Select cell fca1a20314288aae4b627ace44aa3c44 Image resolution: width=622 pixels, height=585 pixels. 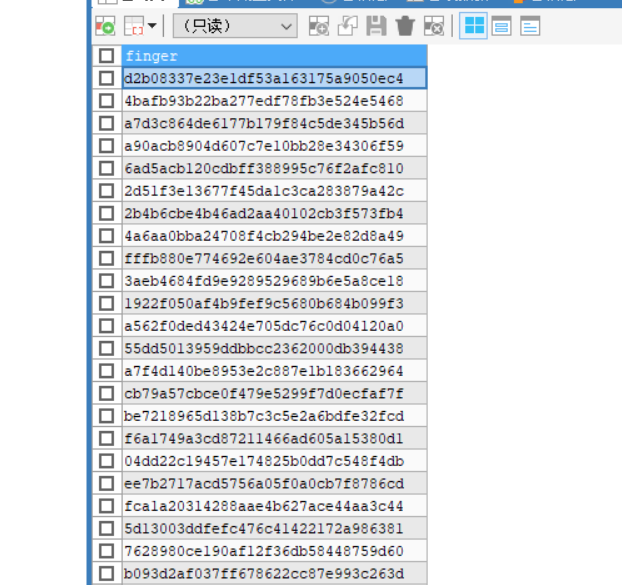(275, 506)
